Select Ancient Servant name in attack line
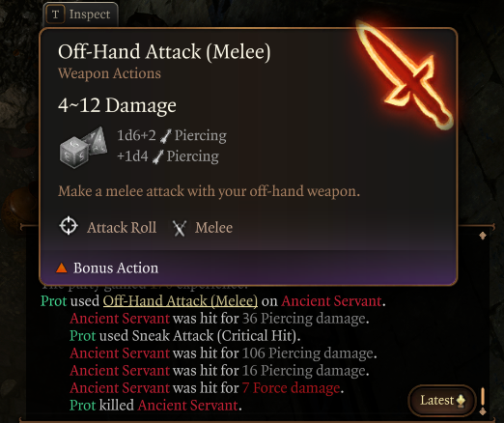The image size is (504, 423). point(331,301)
